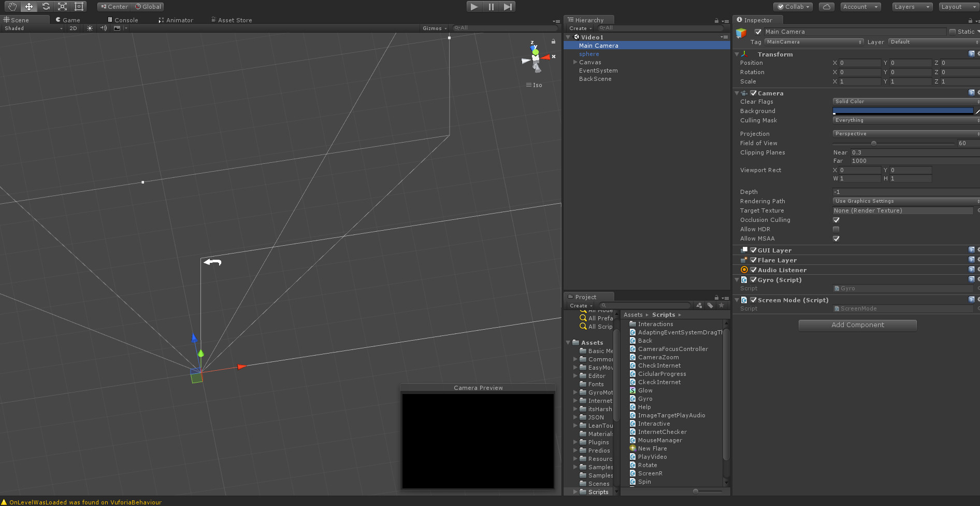The image size is (980, 506).
Task: Click the Step forward button
Action: click(x=508, y=7)
